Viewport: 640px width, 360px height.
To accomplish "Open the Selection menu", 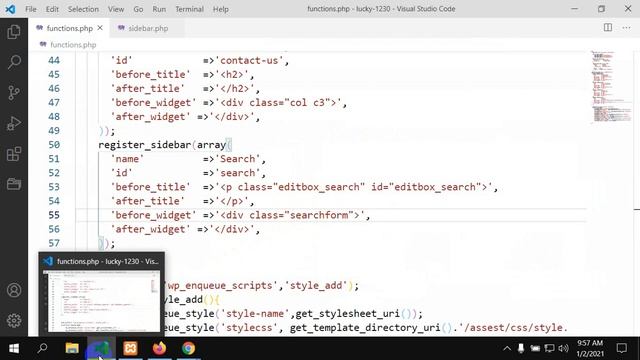I will point(83,9).
